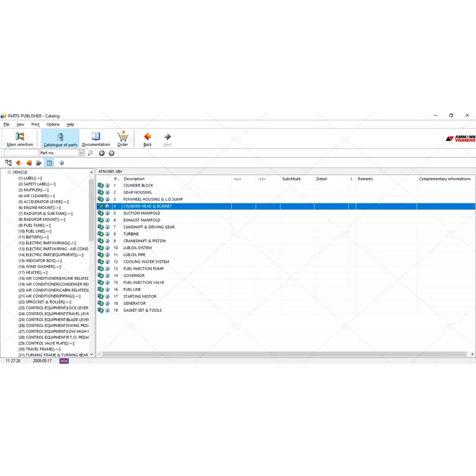Click the Order shopping cart icon
Image resolution: width=476 pixels, height=476 pixels.
pyautogui.click(x=123, y=138)
